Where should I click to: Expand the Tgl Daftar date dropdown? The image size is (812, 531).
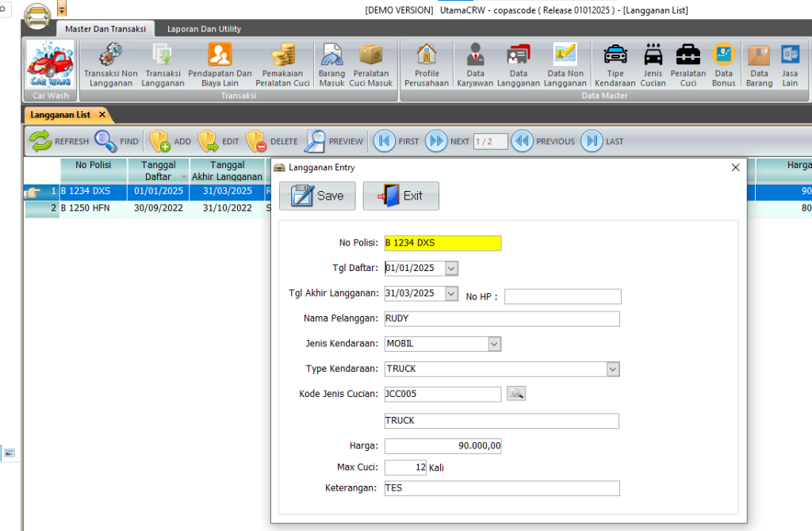[451, 269]
